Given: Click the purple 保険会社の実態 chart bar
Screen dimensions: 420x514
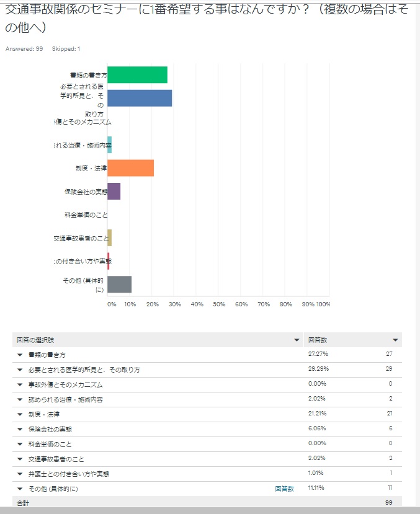Looking at the screenshot, I should 114,191.
